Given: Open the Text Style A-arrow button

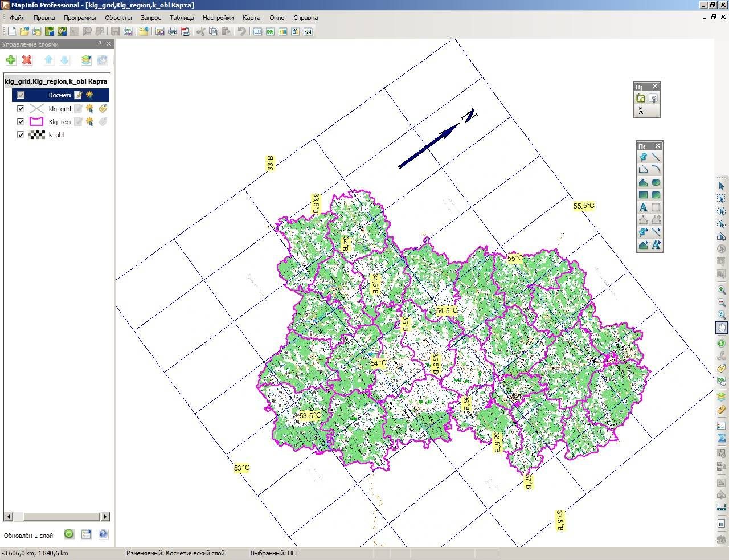Looking at the screenshot, I should click(656, 245).
